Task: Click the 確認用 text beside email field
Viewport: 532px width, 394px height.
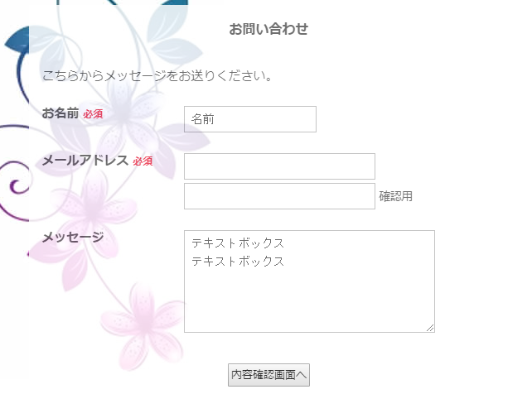Action: tap(396, 197)
